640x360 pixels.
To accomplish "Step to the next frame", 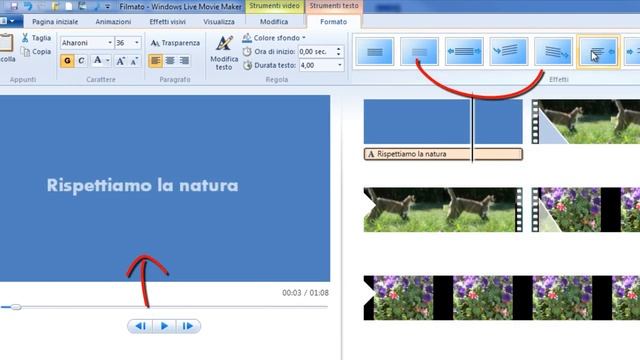I will (188, 326).
